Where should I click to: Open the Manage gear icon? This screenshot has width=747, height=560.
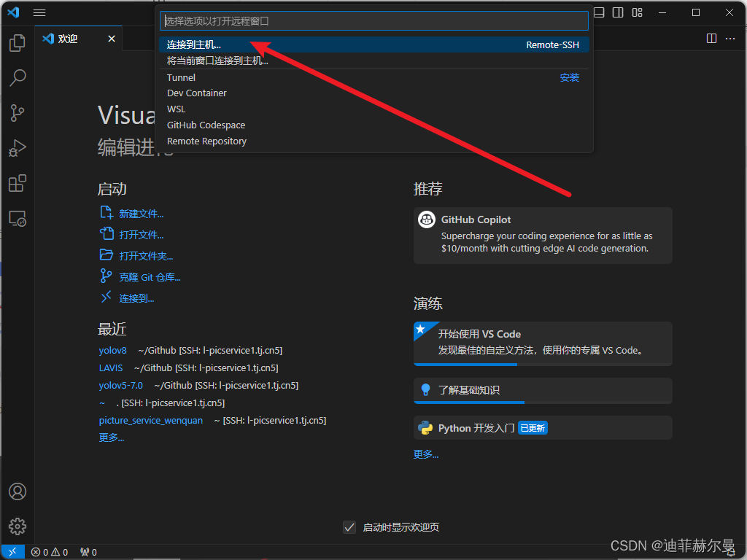tap(18, 526)
